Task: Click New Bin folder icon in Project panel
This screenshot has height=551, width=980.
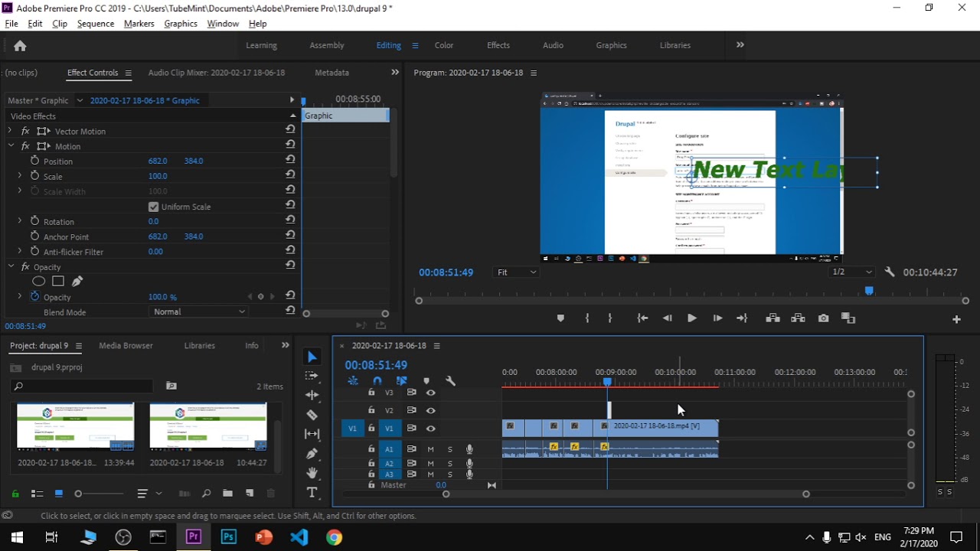Action: click(227, 494)
